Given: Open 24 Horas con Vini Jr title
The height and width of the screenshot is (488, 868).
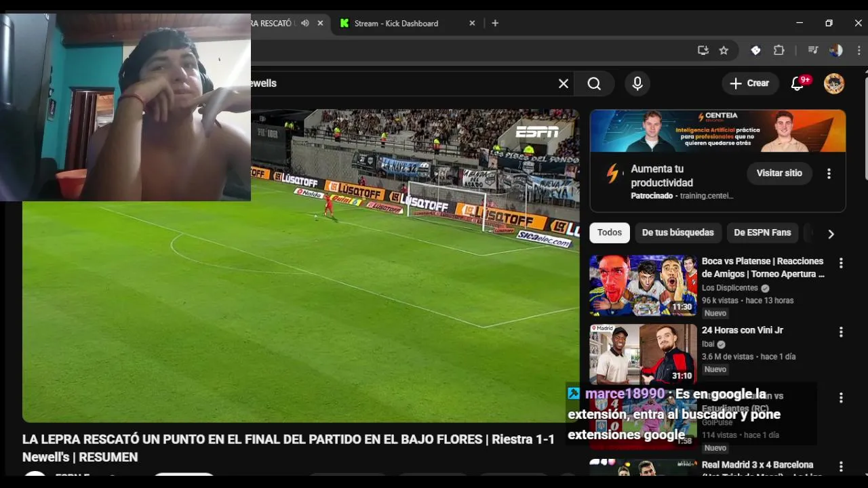Looking at the screenshot, I should click(743, 330).
